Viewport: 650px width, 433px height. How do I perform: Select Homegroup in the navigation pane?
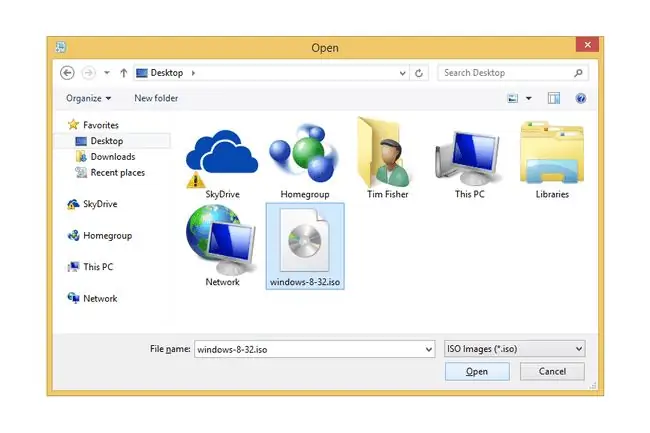[99, 235]
